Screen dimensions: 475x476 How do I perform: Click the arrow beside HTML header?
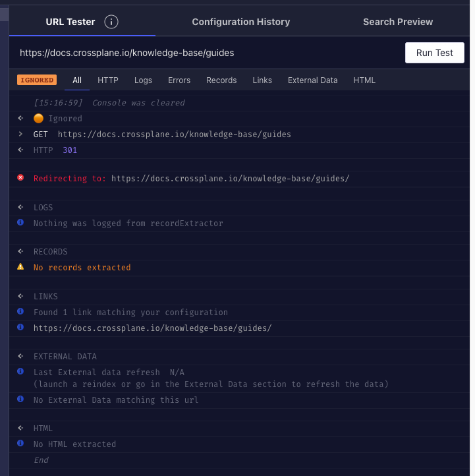[x=20, y=428]
